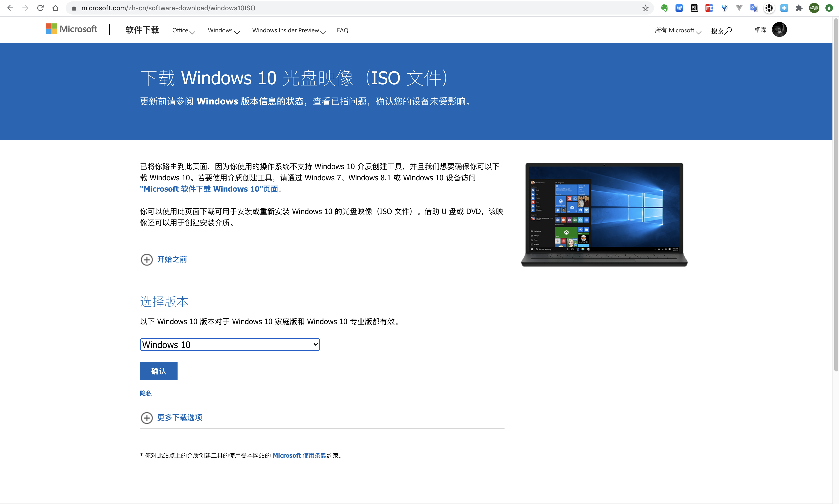View site security lock info
The image size is (839, 504).
coord(74,8)
